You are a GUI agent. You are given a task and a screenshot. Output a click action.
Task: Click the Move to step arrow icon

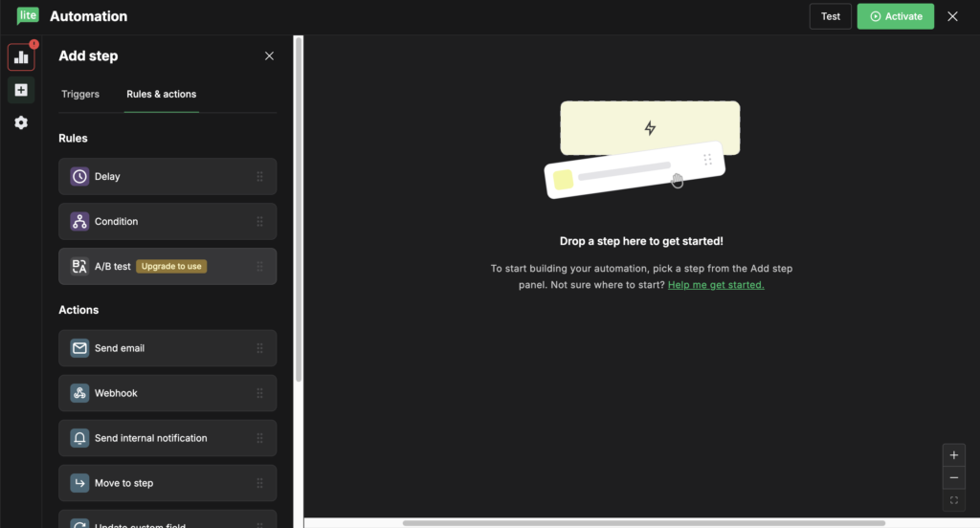[79, 483]
